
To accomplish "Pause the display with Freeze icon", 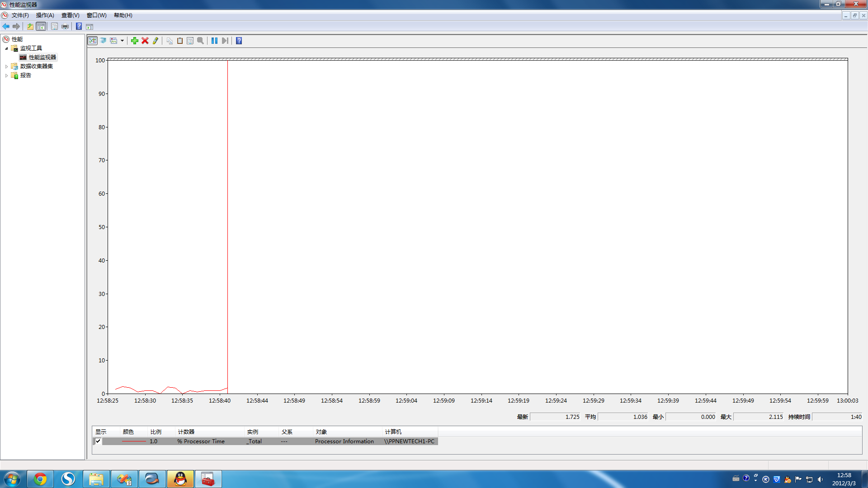I will click(215, 41).
